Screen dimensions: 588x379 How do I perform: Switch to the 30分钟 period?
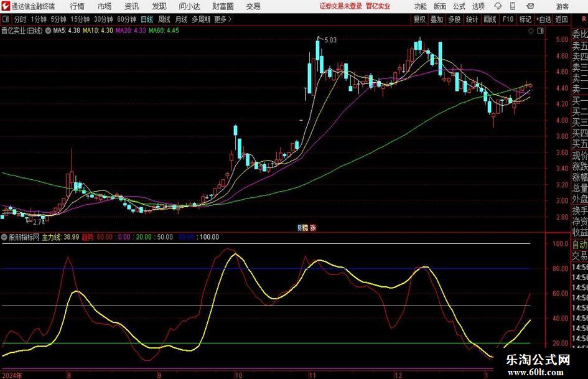[x=103, y=19]
